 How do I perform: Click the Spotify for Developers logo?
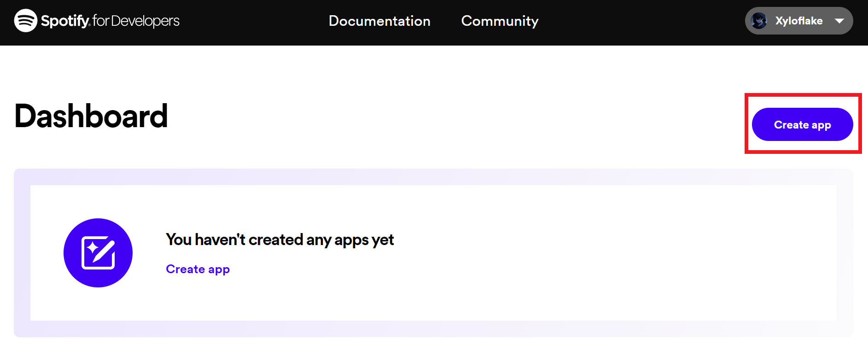[x=97, y=21]
